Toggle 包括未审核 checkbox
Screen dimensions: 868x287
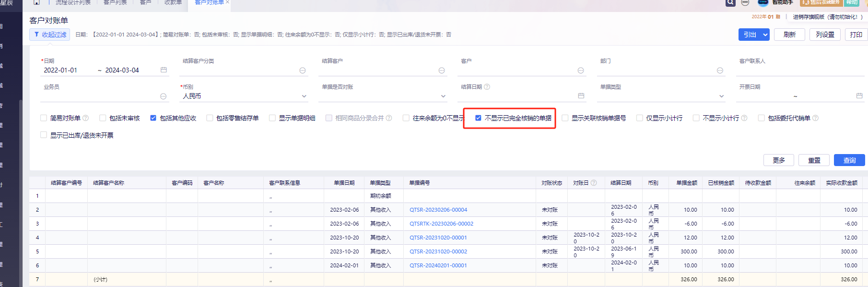point(103,118)
